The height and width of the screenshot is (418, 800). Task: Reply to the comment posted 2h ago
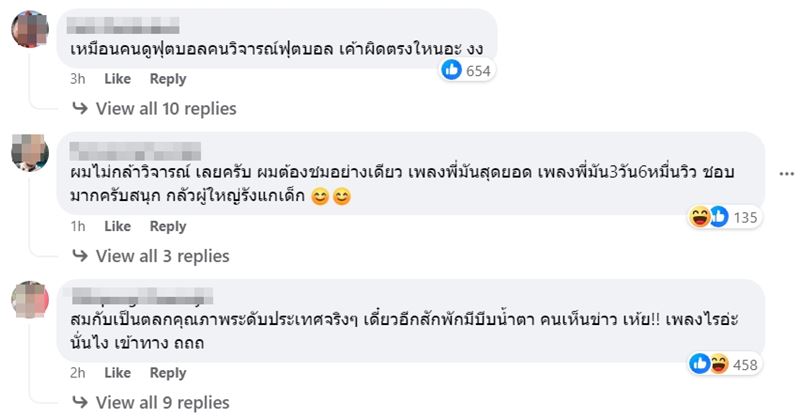pos(168,373)
